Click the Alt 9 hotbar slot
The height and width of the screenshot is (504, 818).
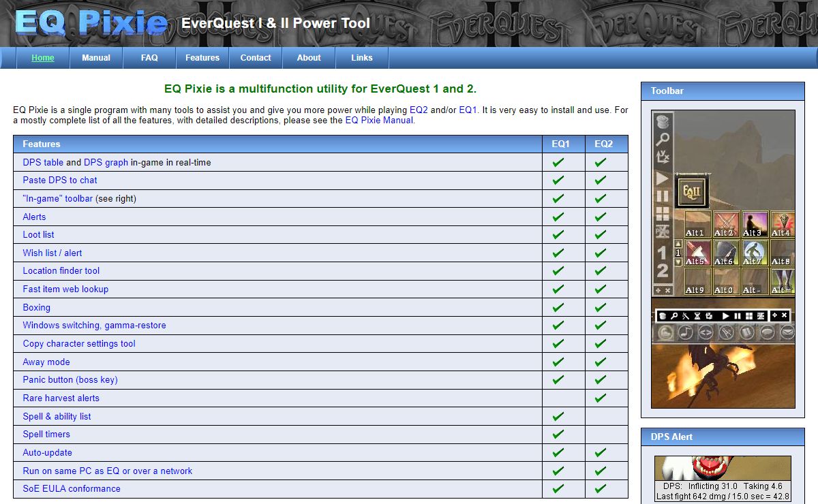click(699, 281)
